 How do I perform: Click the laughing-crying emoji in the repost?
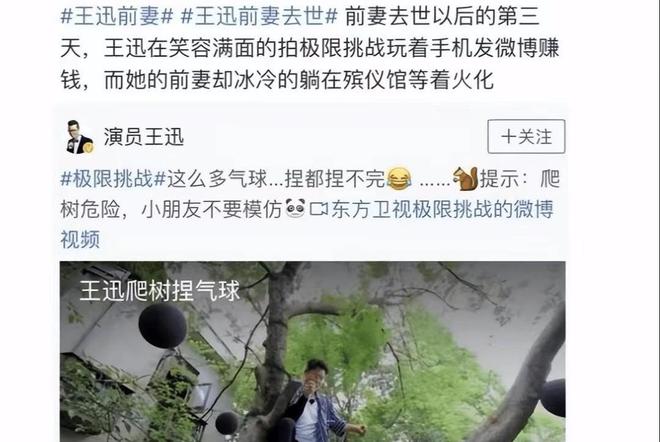point(399,178)
